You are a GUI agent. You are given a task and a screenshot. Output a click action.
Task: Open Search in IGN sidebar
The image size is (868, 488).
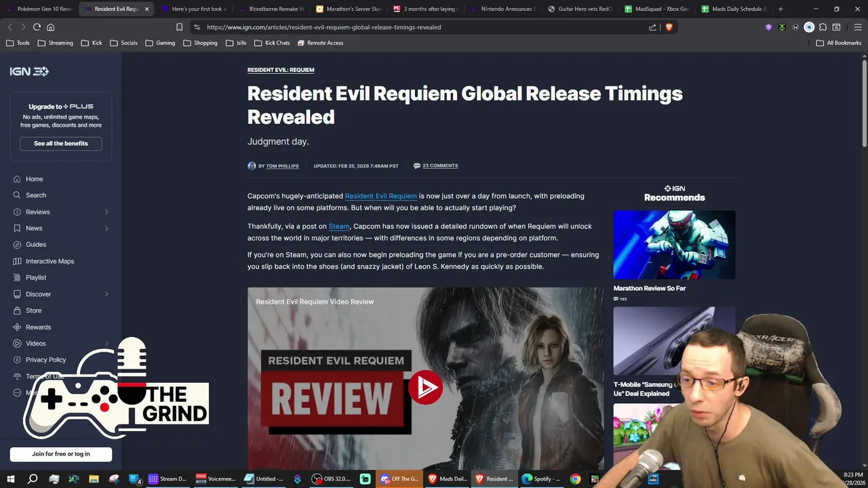click(36, 195)
